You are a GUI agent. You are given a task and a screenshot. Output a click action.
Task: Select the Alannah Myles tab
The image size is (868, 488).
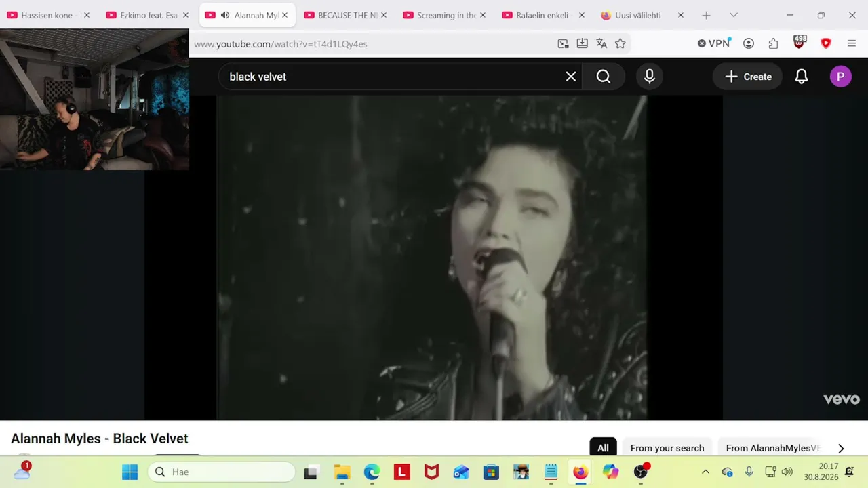point(248,15)
